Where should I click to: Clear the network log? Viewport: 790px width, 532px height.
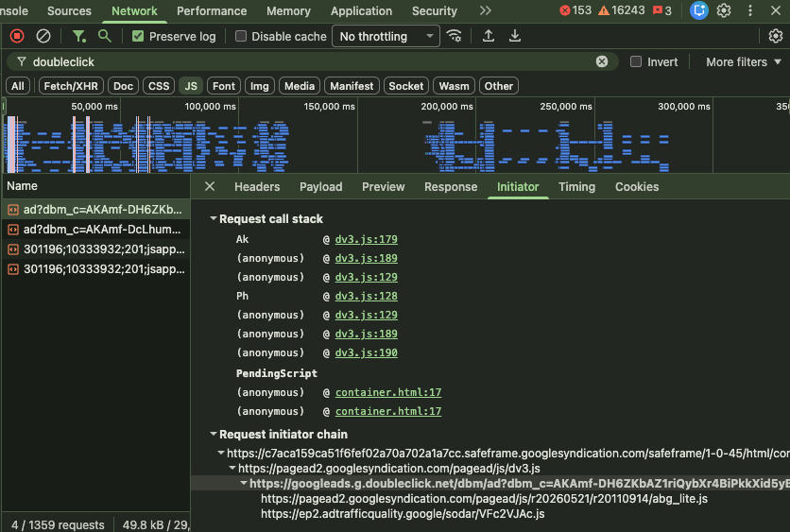click(x=43, y=36)
